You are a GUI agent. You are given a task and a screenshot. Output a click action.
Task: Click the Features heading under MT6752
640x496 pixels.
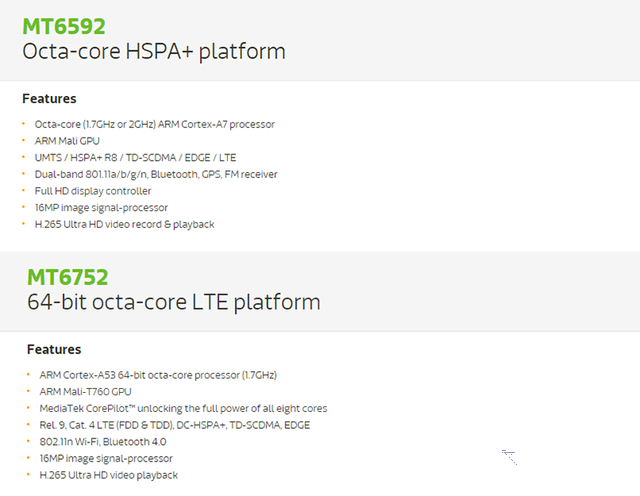point(54,350)
